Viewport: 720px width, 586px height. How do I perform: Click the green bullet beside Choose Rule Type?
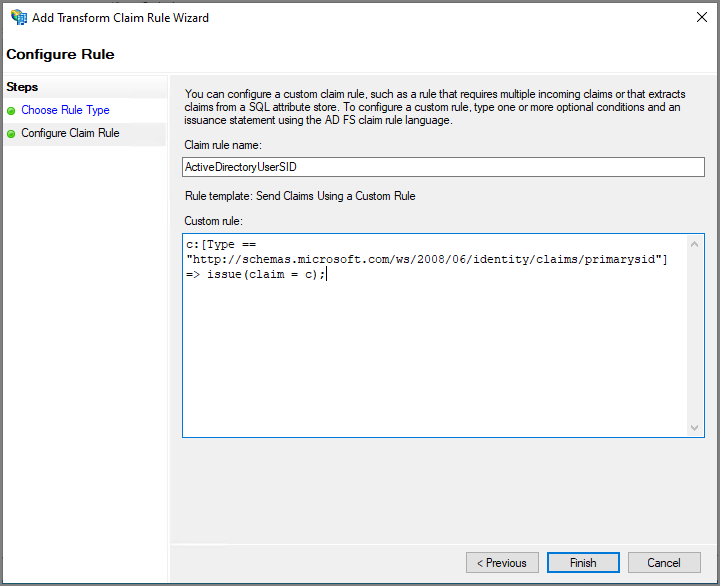(x=11, y=111)
